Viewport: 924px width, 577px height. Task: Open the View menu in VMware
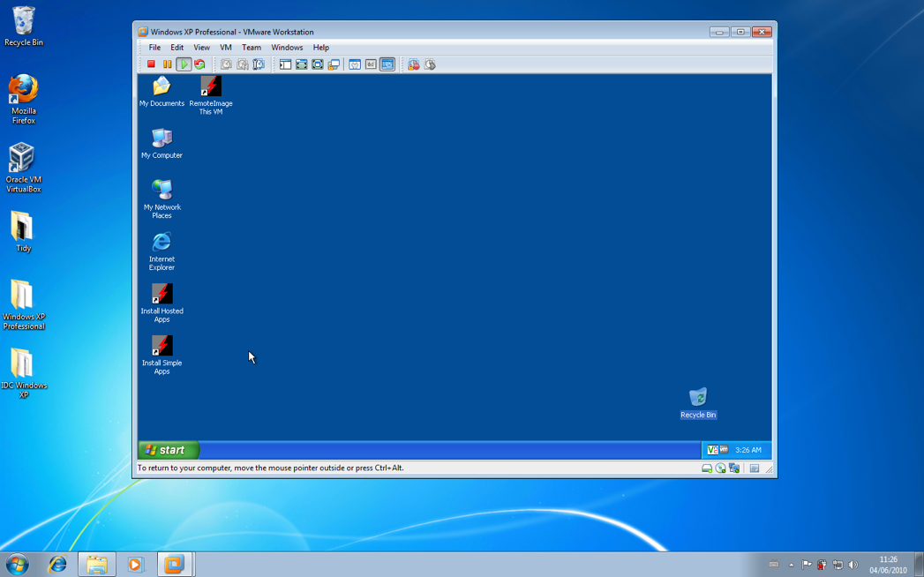coord(201,47)
